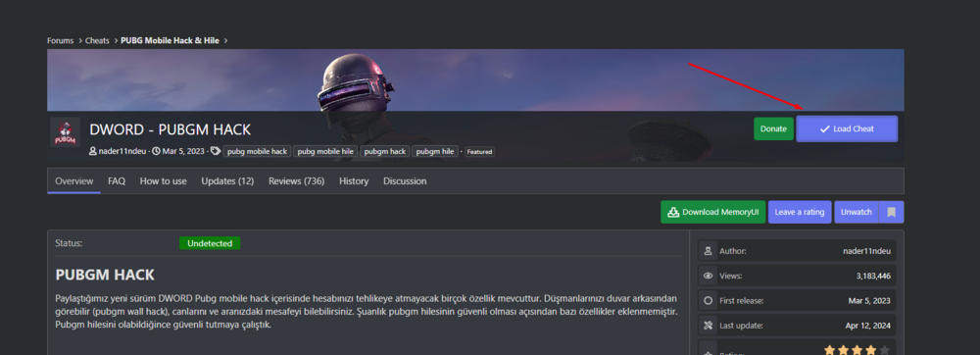Select the 'pubgm hack' tag
This screenshot has width=980, height=355.
tap(384, 151)
